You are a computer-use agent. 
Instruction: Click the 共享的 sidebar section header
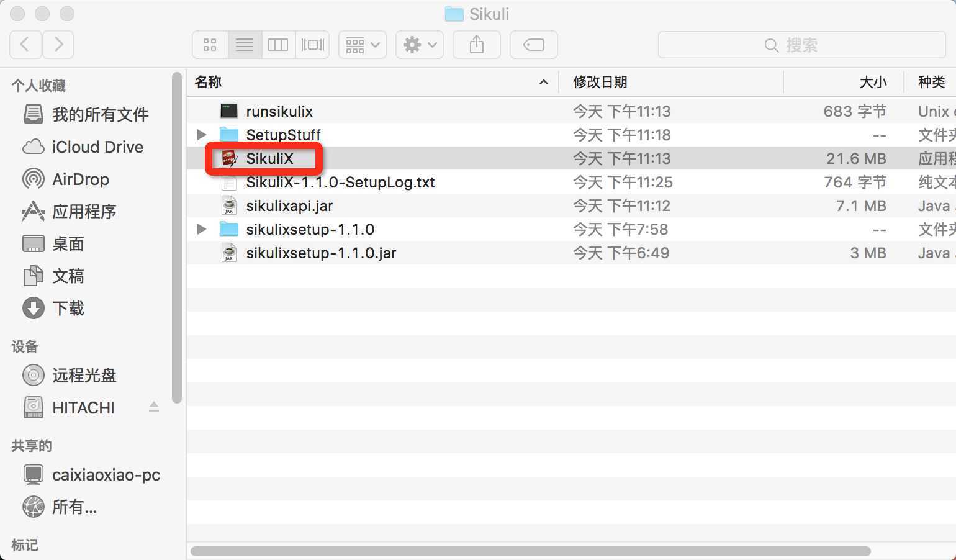tap(32, 446)
